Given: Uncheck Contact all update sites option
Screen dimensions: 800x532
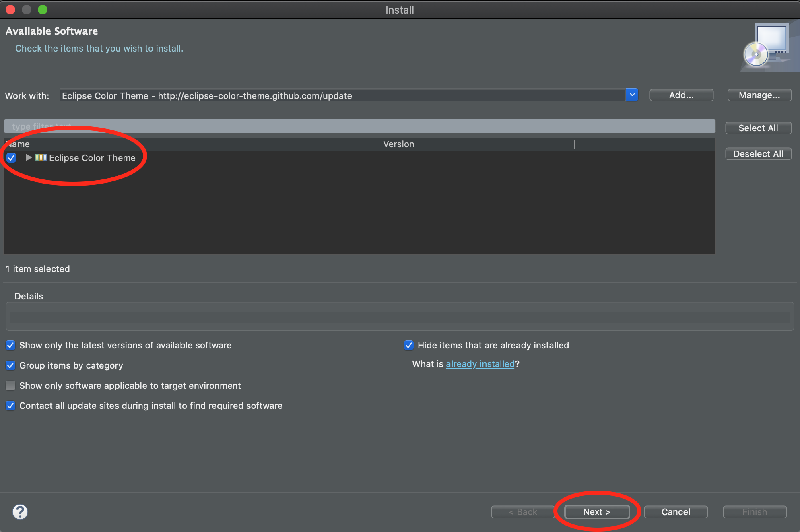Looking at the screenshot, I should 10,406.
